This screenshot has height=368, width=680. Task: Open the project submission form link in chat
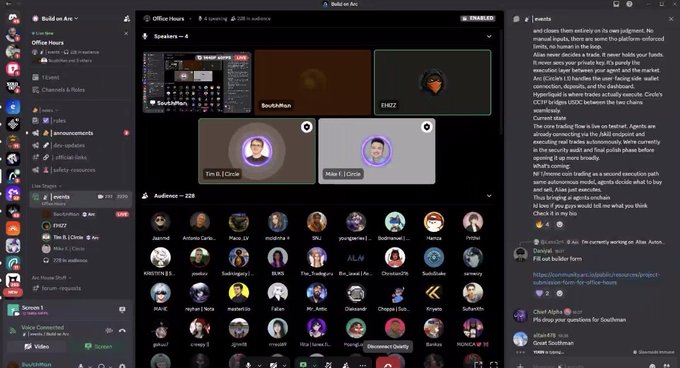[x=596, y=278]
